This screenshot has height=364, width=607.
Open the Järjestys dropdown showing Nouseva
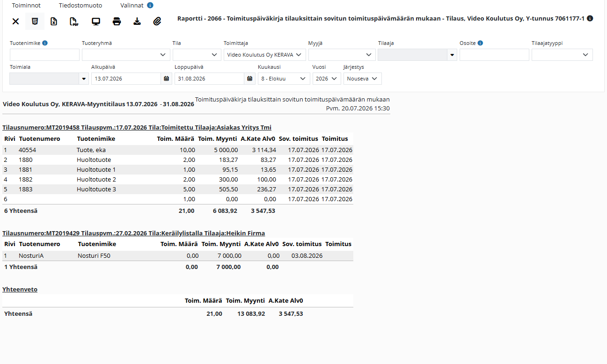click(x=363, y=79)
